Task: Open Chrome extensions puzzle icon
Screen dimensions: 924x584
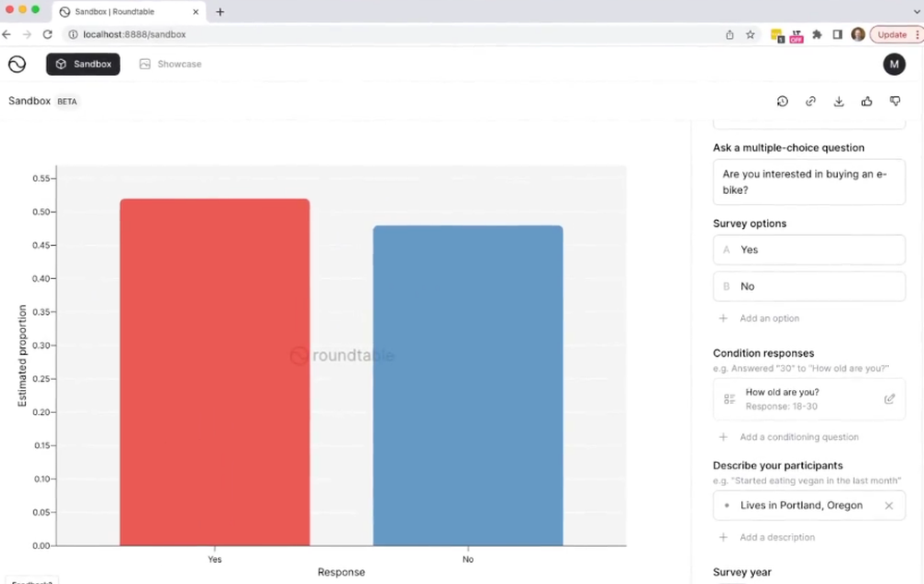Action: [817, 35]
